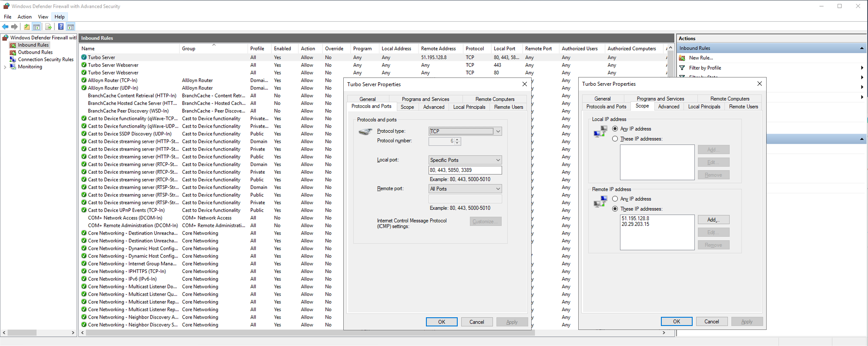
Task: Open the Action menu in the menu bar
Action: click(24, 17)
